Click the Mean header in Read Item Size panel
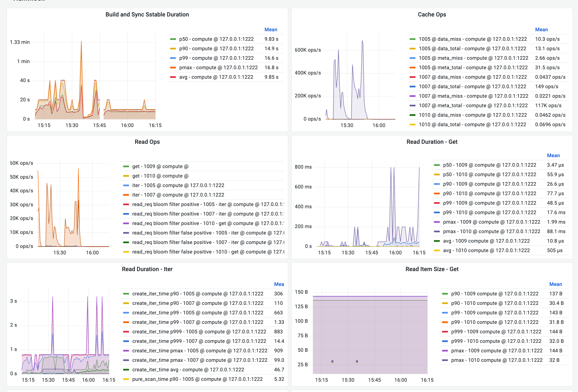 (x=556, y=284)
